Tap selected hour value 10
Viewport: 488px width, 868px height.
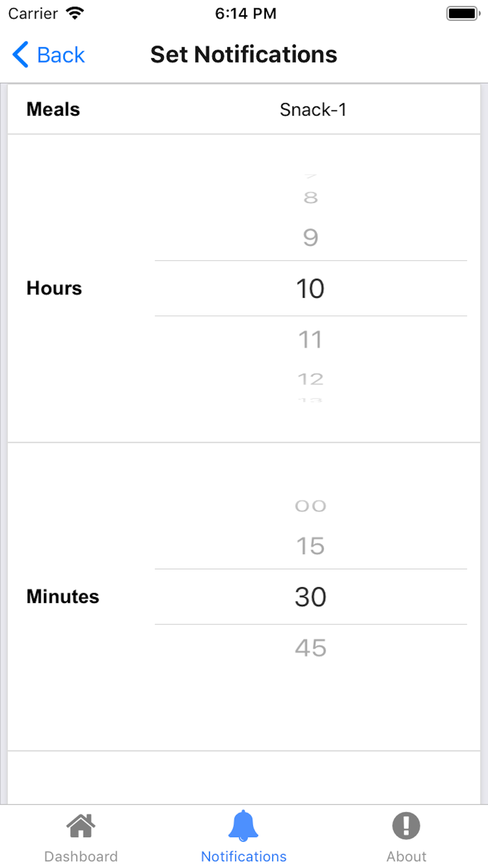tap(310, 289)
